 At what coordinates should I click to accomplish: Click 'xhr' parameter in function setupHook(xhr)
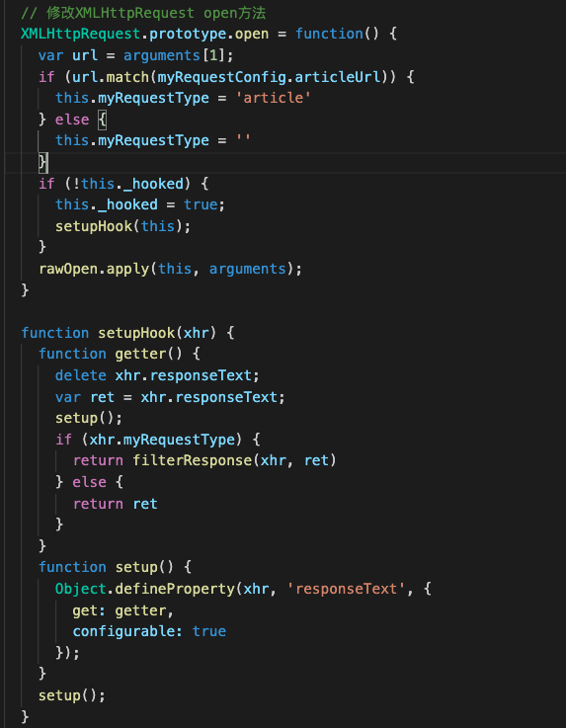pos(196,333)
